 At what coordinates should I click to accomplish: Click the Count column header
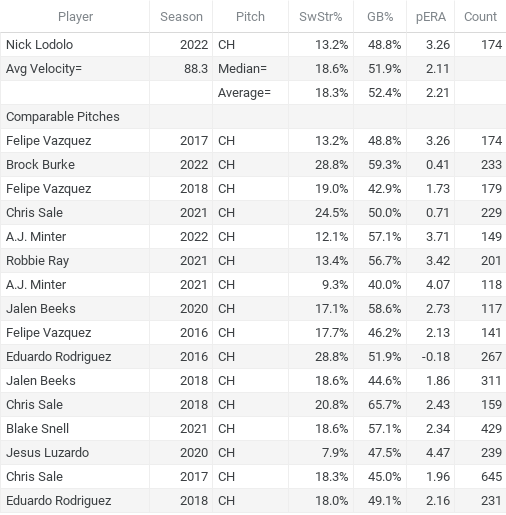(x=480, y=17)
